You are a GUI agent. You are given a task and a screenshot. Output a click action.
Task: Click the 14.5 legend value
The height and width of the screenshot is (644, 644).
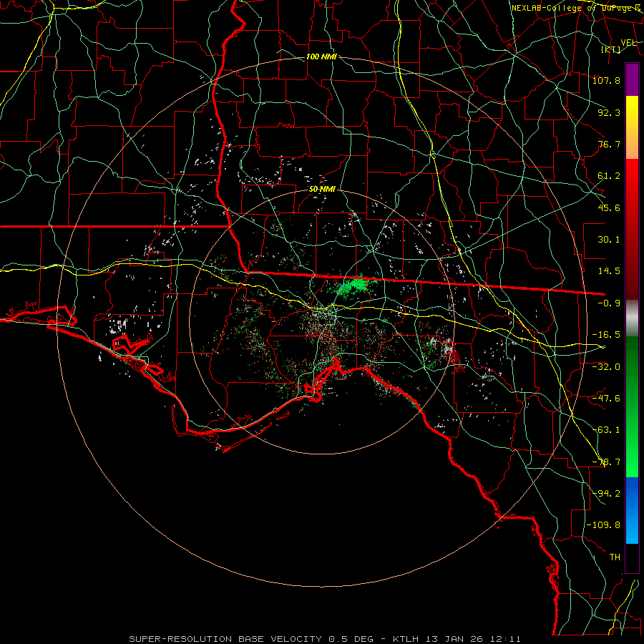(x=609, y=271)
